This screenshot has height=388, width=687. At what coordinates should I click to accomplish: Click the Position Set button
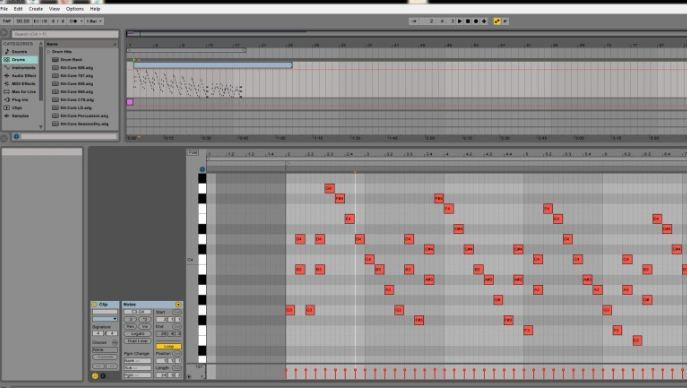[x=177, y=354]
